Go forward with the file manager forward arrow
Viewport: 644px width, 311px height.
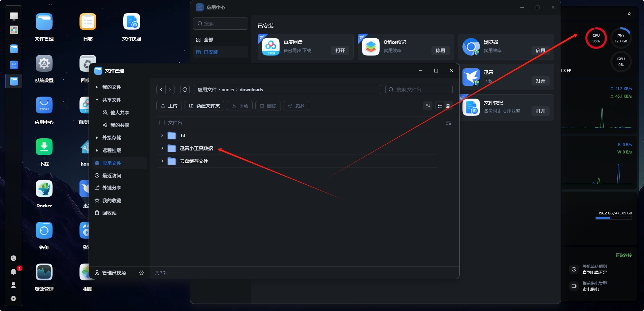(x=170, y=90)
